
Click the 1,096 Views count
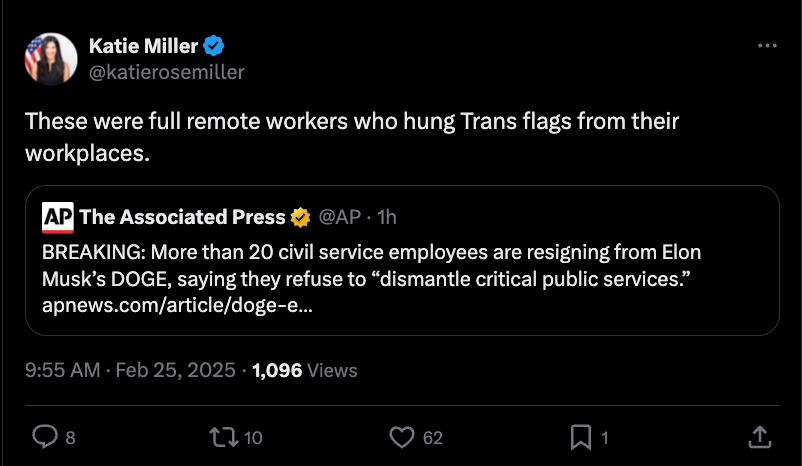pos(305,370)
